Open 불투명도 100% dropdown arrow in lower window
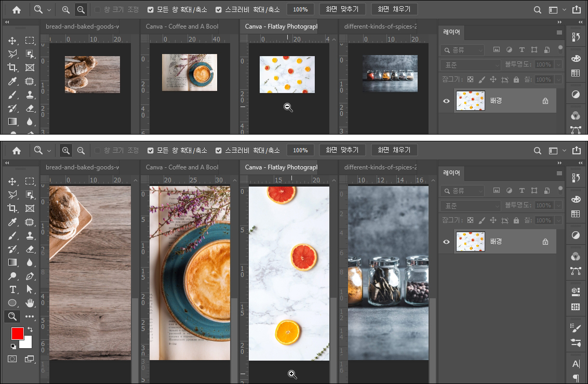The width and height of the screenshot is (588, 384). tap(559, 205)
